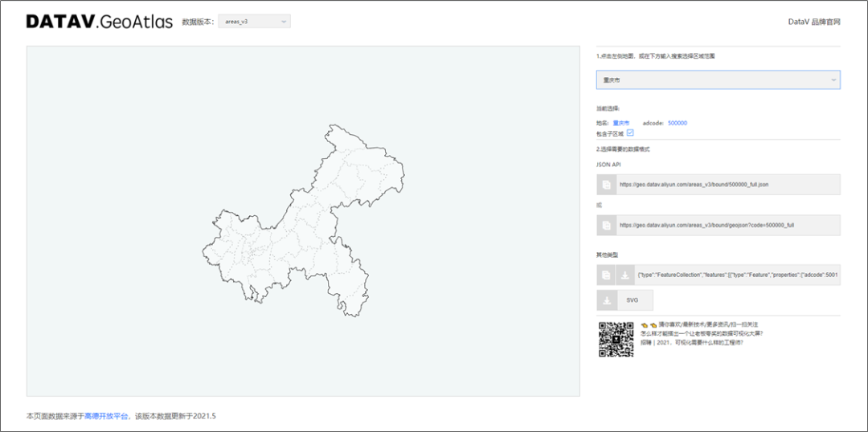Click the geojson?code=500000_full URL field
Viewport: 868px width, 432px height.
click(728, 225)
